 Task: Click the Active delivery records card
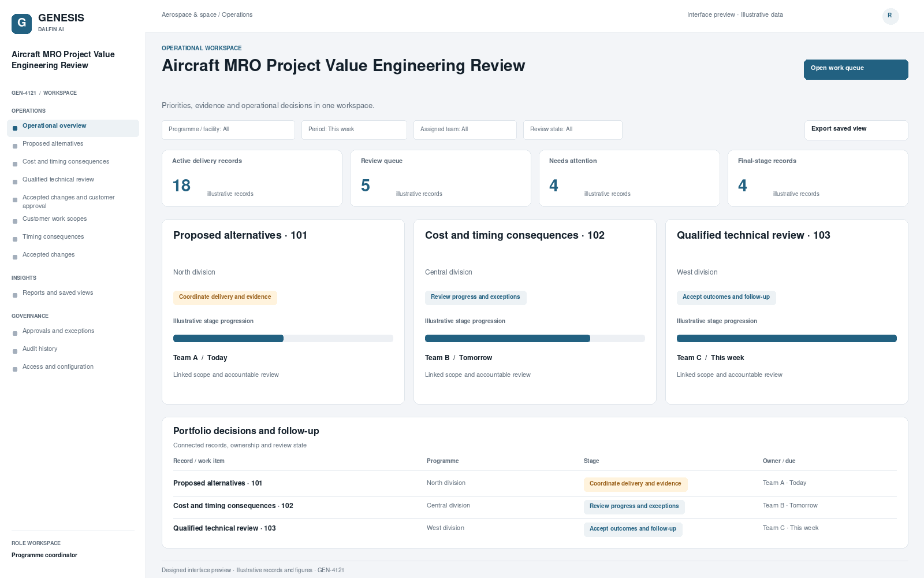(252, 178)
